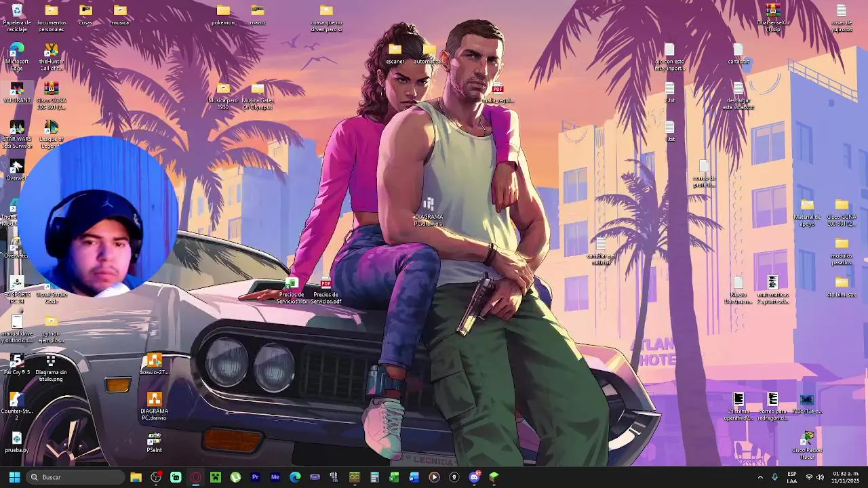Open Word from the taskbar
Screen dimensions: 868x488
click(x=414, y=477)
